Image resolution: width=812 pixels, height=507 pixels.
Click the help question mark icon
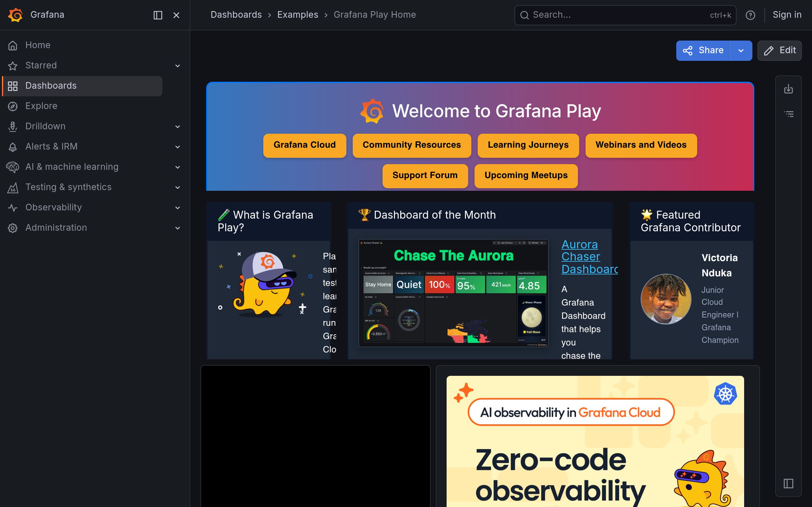coord(750,15)
